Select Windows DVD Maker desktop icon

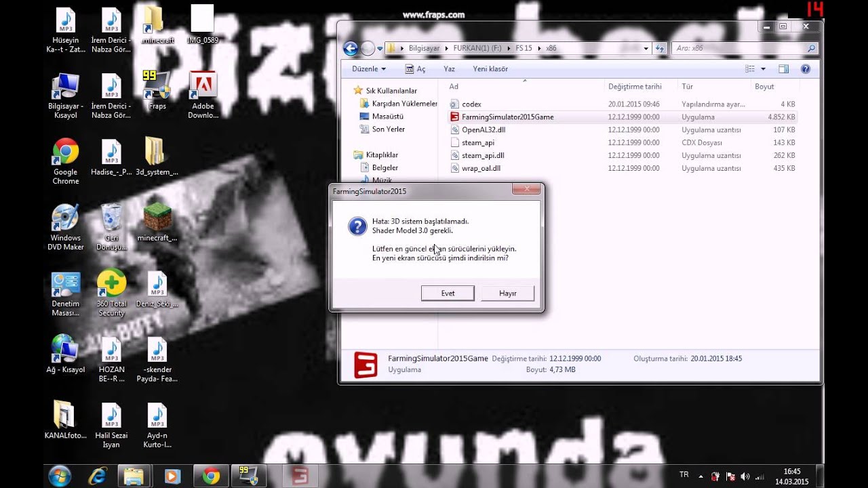click(x=66, y=227)
